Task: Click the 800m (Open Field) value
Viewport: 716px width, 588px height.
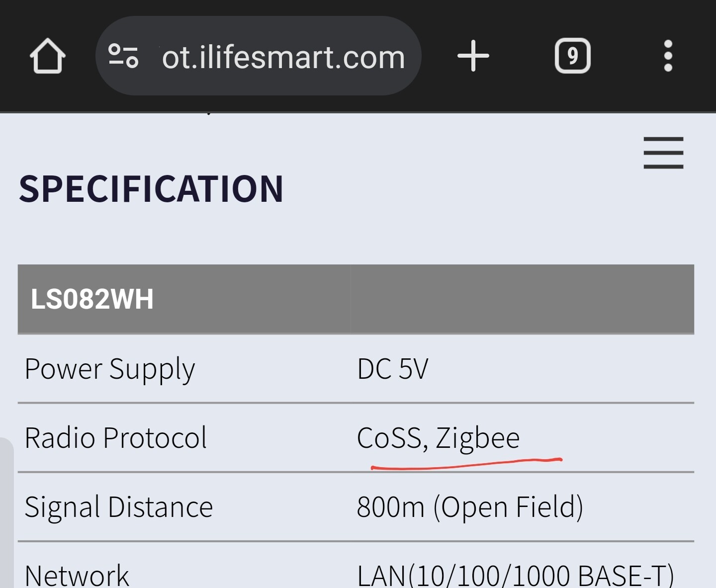Action: tap(470, 507)
